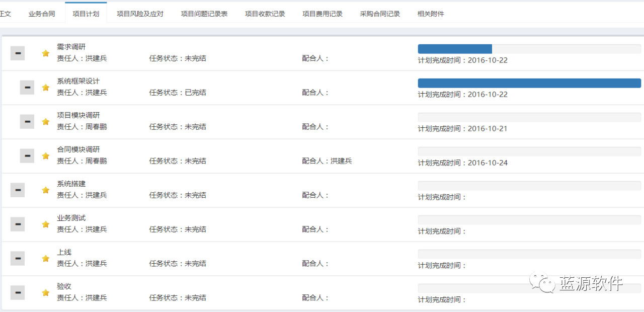Image resolution: width=644 pixels, height=312 pixels.
Task: Collapse the 系统搭建 task row
Action: (x=18, y=190)
